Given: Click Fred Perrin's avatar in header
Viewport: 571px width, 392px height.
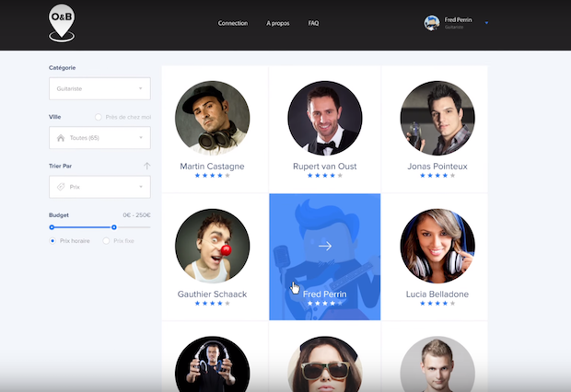Looking at the screenshot, I should 431,23.
